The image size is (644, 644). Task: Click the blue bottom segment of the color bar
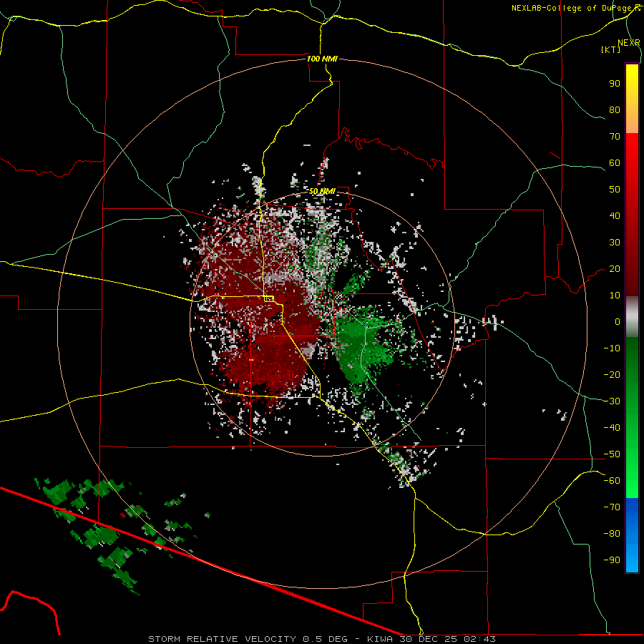[632, 535]
